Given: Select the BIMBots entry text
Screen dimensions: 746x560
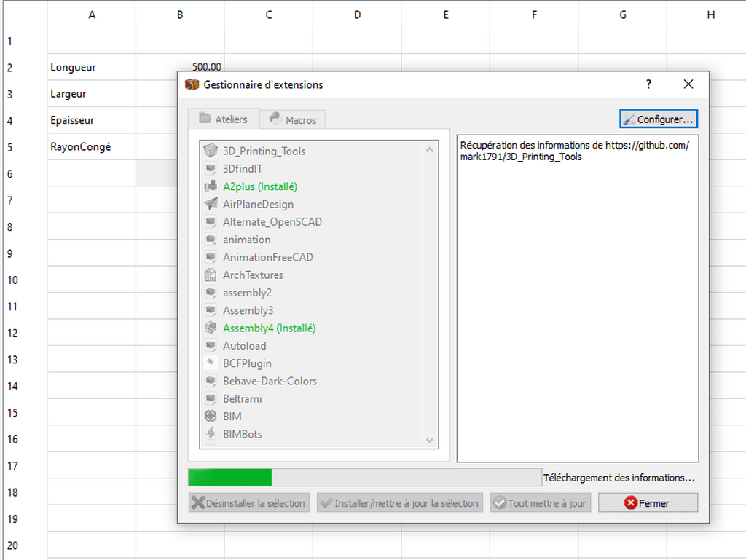Looking at the screenshot, I should (242, 434).
